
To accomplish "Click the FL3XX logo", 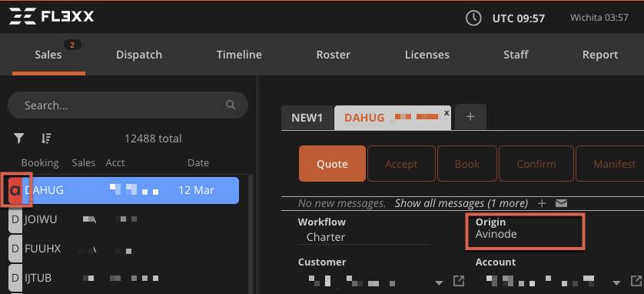I will (x=51, y=16).
